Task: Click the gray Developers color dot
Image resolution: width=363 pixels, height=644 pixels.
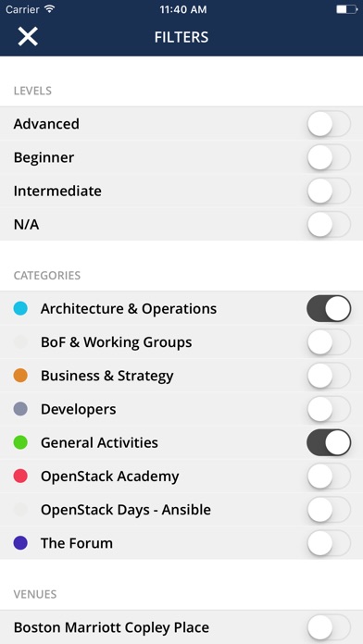Action: (20, 409)
